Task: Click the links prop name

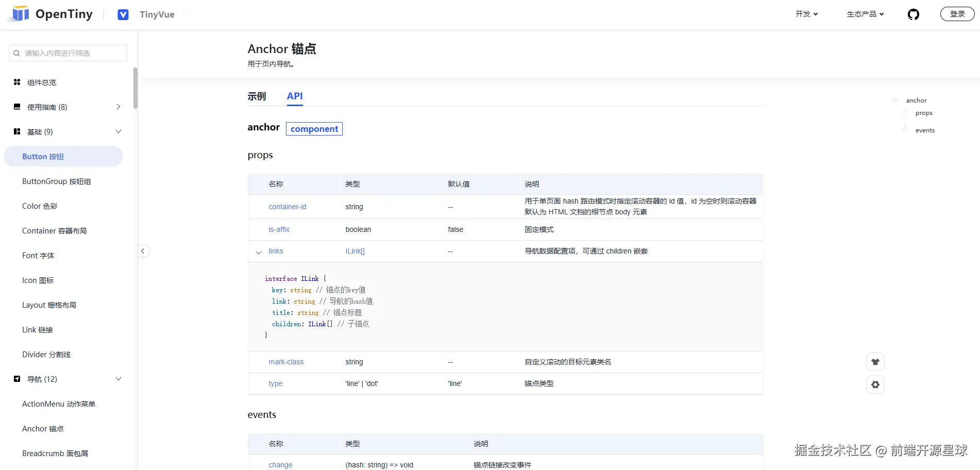Action: click(x=276, y=251)
